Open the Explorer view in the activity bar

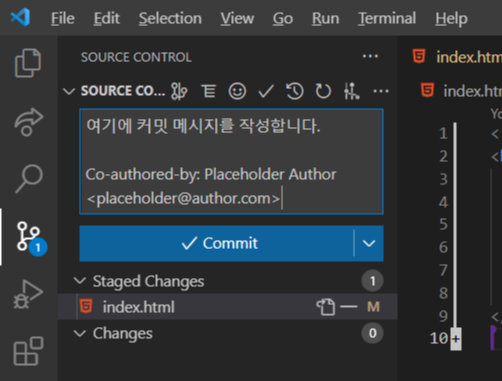click(28, 63)
